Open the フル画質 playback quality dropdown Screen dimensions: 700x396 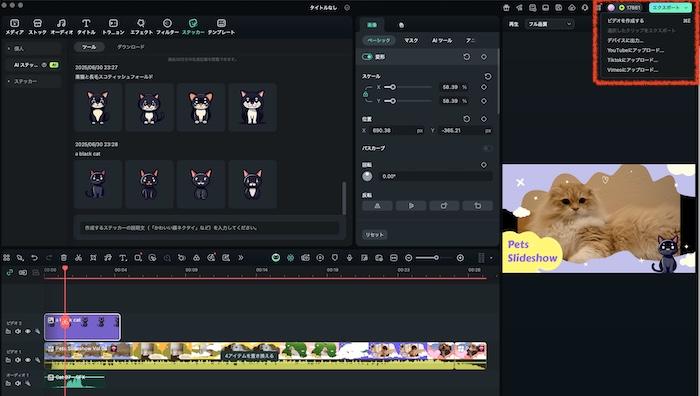pyautogui.click(x=549, y=24)
